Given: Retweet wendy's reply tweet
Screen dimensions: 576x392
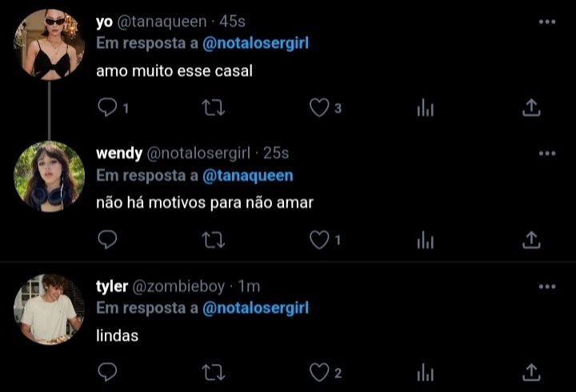Looking at the screenshot, I should 214,240.
